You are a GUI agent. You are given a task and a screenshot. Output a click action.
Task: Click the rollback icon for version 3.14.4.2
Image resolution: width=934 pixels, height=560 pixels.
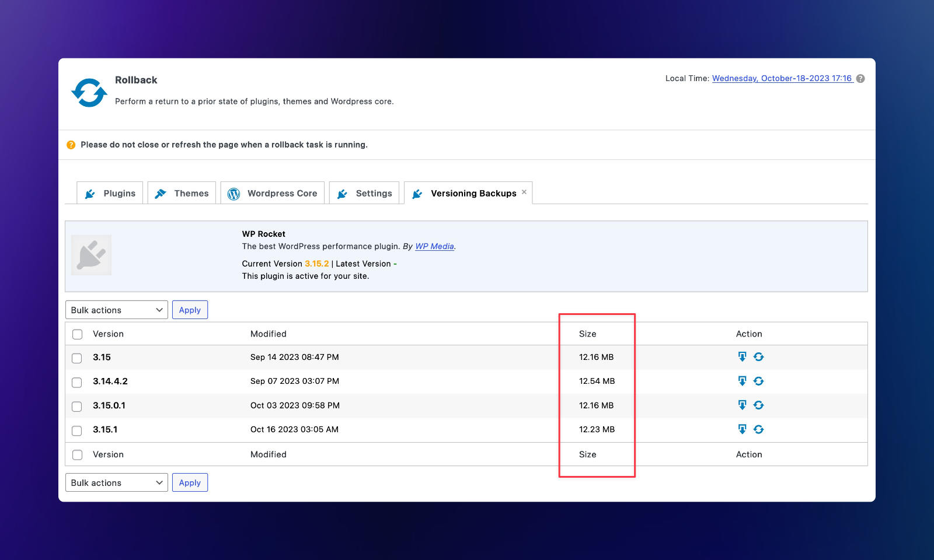tap(758, 381)
